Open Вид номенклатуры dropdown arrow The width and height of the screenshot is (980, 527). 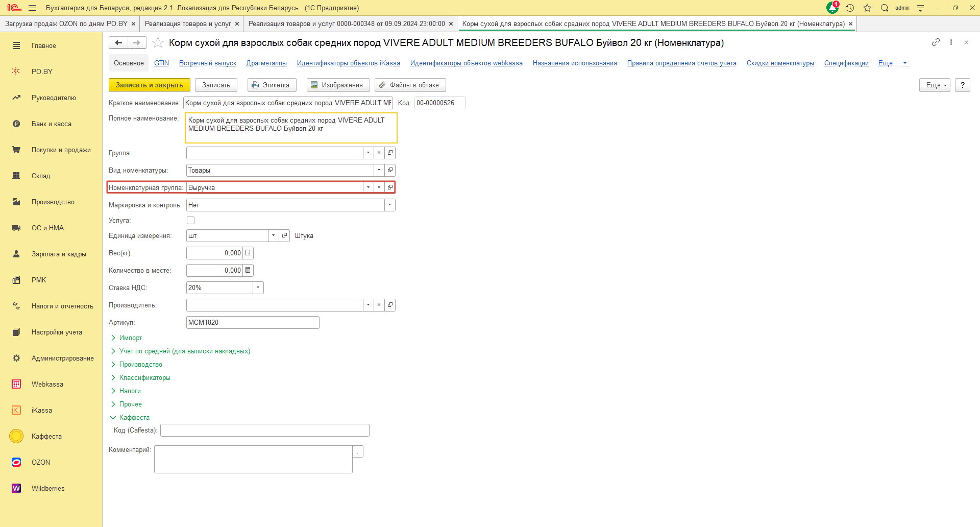point(379,170)
